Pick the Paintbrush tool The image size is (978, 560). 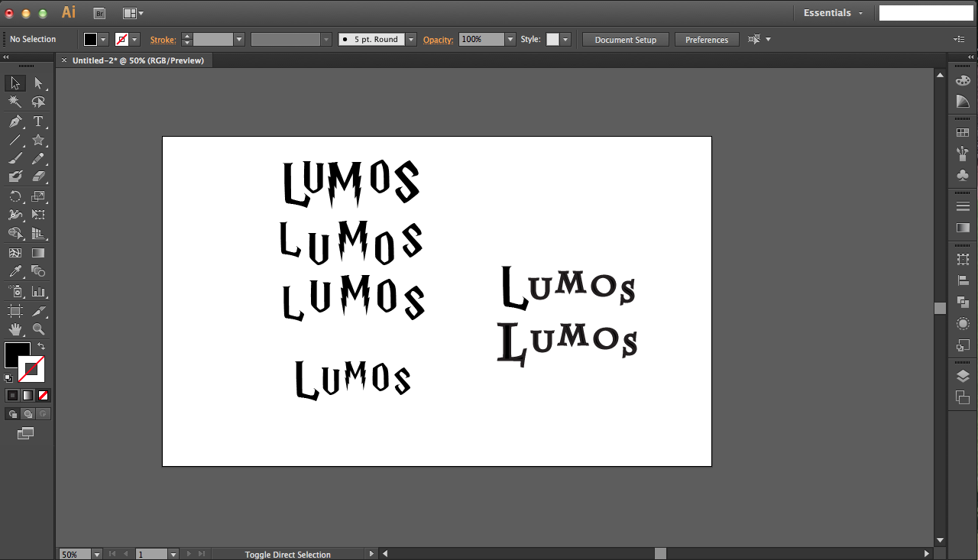15,159
